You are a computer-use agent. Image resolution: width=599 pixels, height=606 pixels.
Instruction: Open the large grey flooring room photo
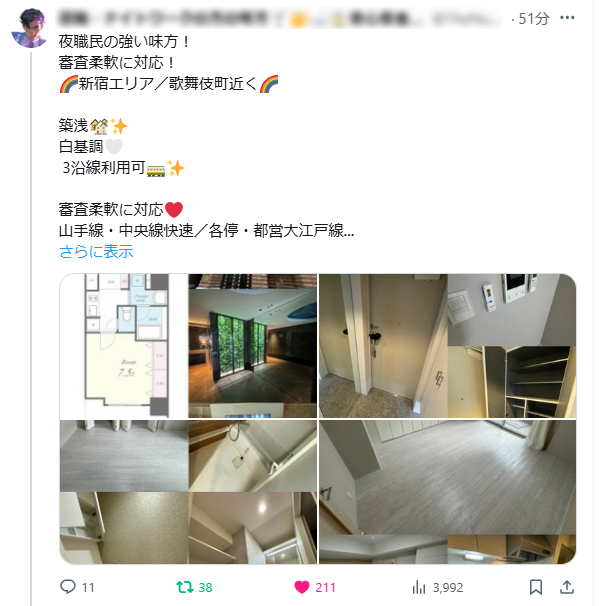coord(448,477)
